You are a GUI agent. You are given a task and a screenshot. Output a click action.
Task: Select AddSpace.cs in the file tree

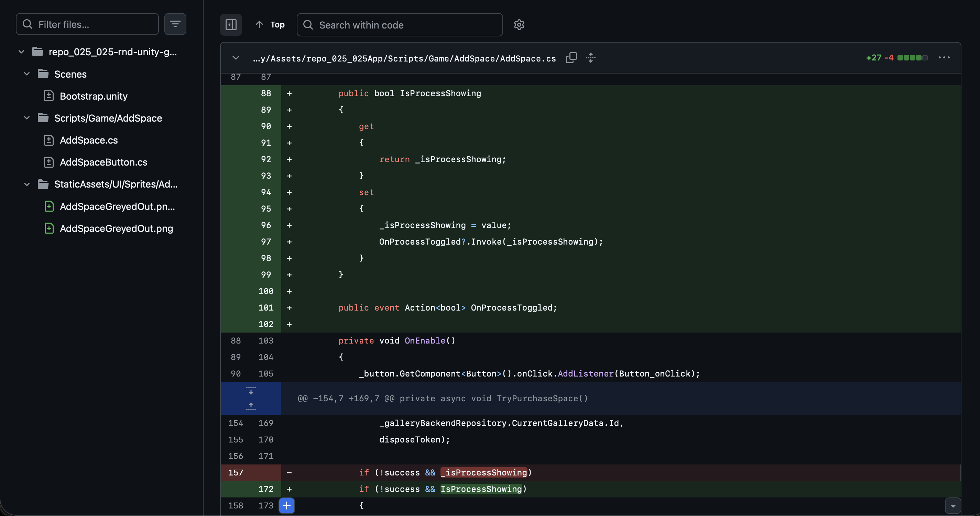pyautogui.click(x=89, y=140)
